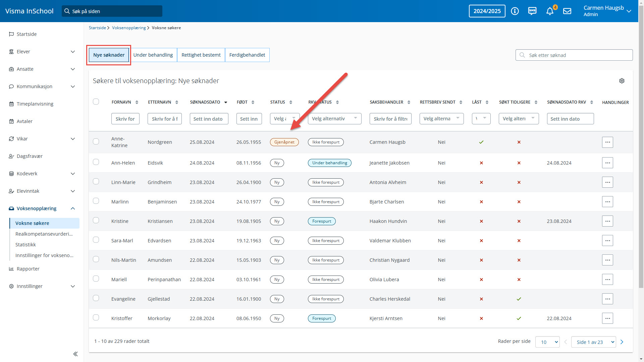This screenshot has height=362, width=644.
Task: Collapse the sidebar with double-chevron icon
Action: point(75,354)
